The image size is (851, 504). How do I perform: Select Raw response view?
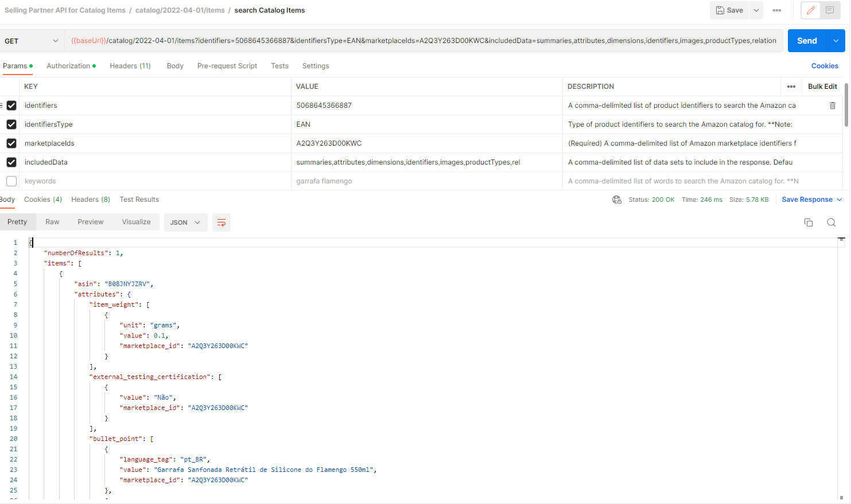[52, 222]
